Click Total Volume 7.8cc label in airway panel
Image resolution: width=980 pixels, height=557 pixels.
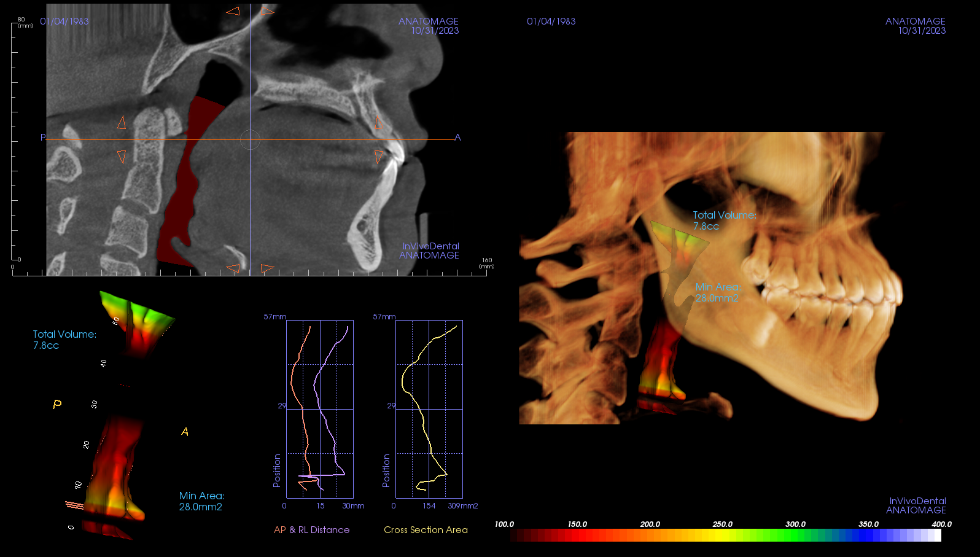(x=64, y=340)
